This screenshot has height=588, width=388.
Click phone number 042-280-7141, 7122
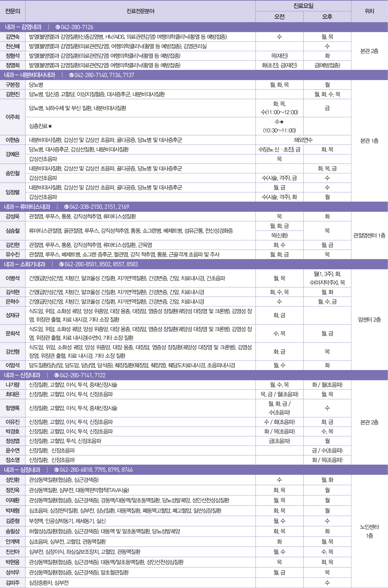tap(83, 375)
